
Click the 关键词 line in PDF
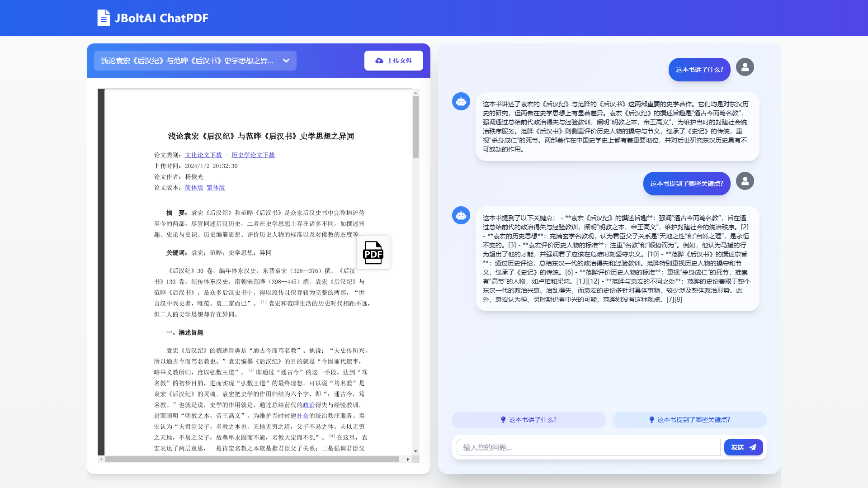click(219, 253)
